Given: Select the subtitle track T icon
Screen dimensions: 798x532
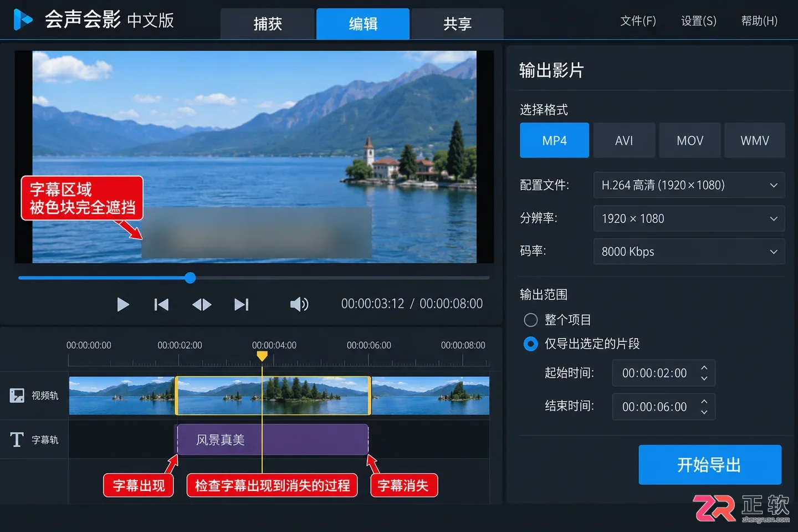Looking at the screenshot, I should [x=17, y=439].
